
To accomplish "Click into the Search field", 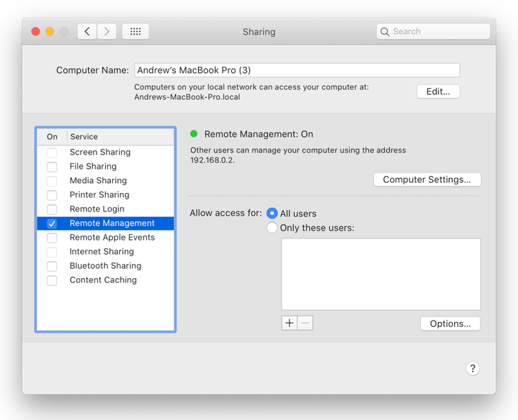I will click(433, 31).
